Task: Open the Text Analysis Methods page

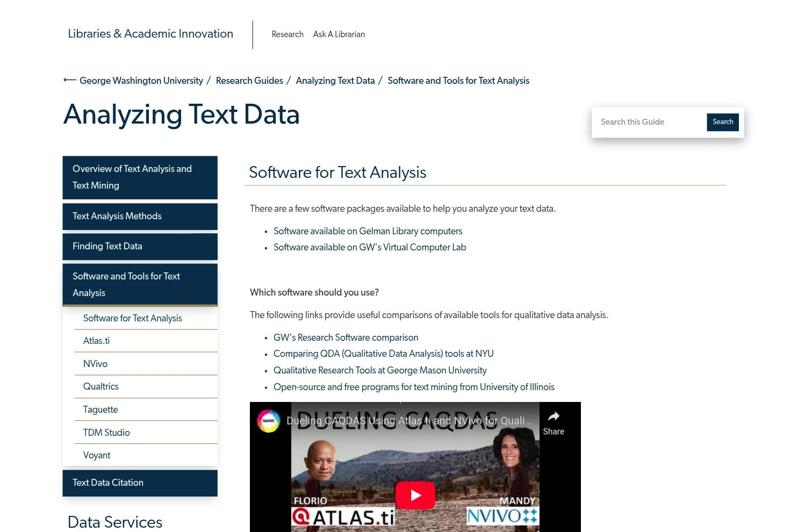Action: [x=140, y=216]
